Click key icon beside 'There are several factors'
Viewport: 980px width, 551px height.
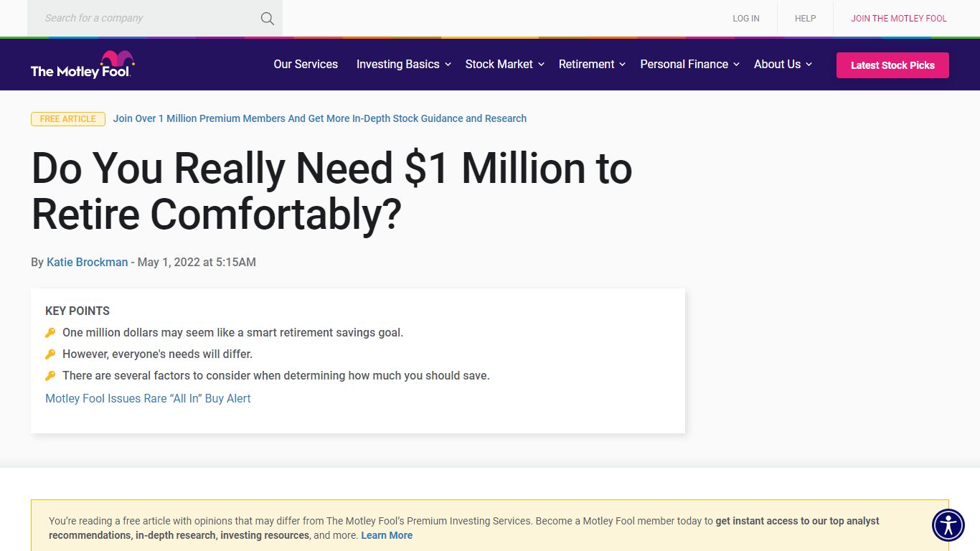(x=50, y=376)
